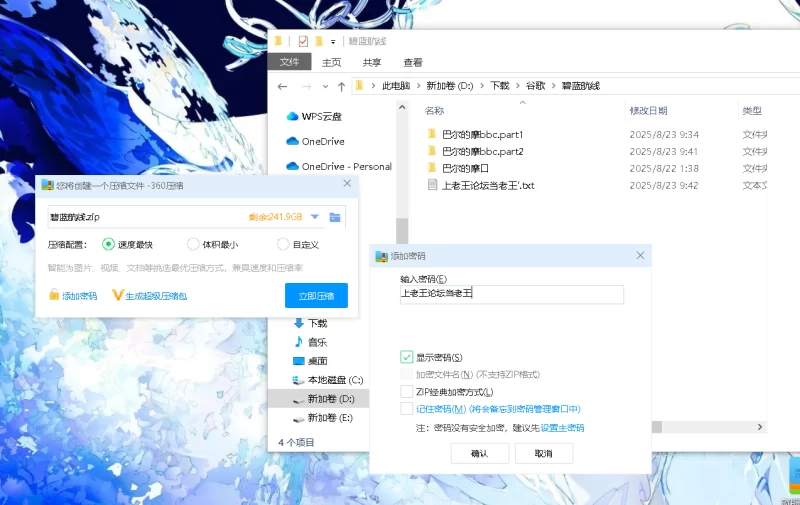800x505 pixels.
Task: Open the quick access toolbar customize dropdown
Action: (x=333, y=42)
